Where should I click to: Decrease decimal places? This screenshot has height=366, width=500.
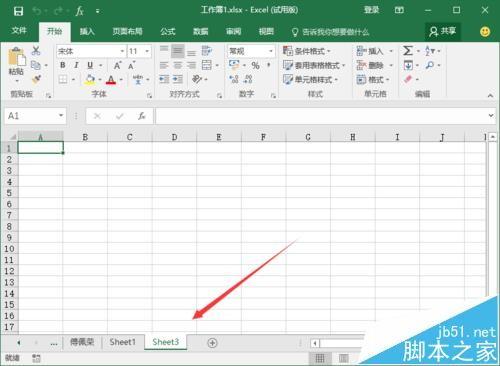pyautogui.click(x=248, y=79)
